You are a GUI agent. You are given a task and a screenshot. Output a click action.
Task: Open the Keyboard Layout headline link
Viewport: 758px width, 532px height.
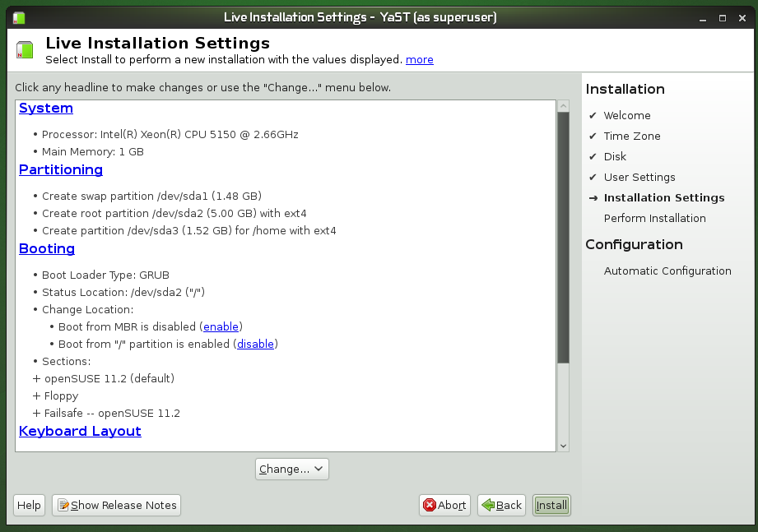pos(81,431)
